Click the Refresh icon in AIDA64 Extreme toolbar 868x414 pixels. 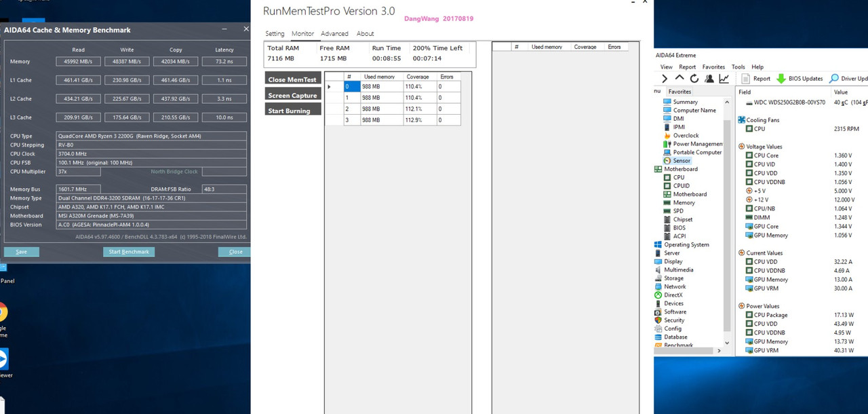pos(694,79)
